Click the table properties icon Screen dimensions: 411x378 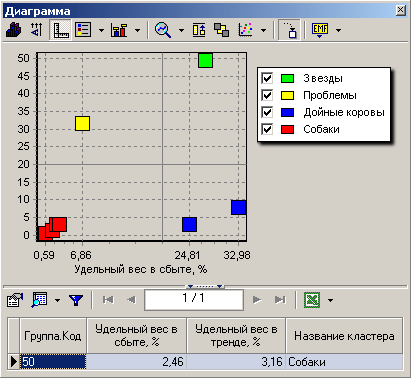pyautogui.click(x=15, y=300)
